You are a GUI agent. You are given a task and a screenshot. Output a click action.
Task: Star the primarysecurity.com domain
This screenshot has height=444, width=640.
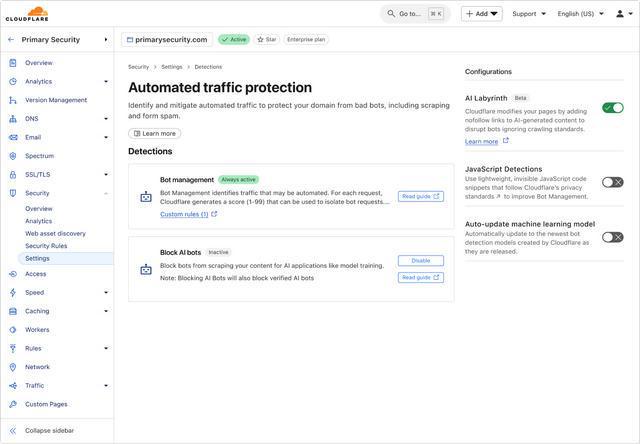(267, 40)
